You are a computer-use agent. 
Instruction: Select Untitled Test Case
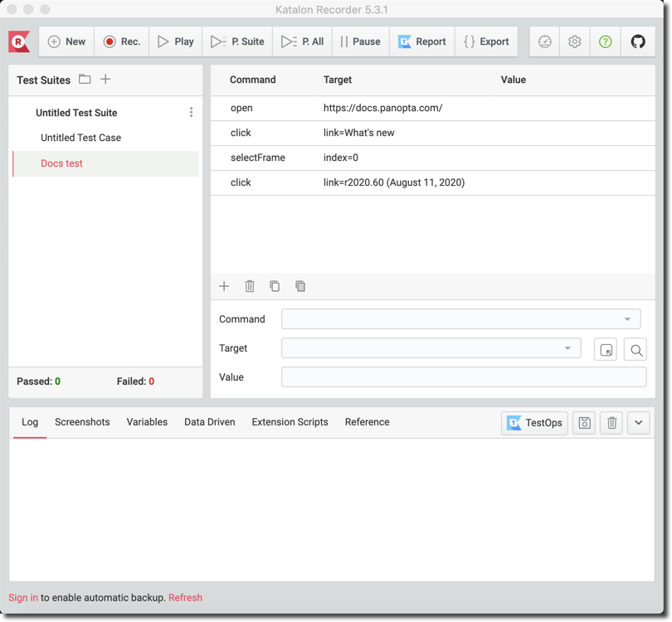81,138
